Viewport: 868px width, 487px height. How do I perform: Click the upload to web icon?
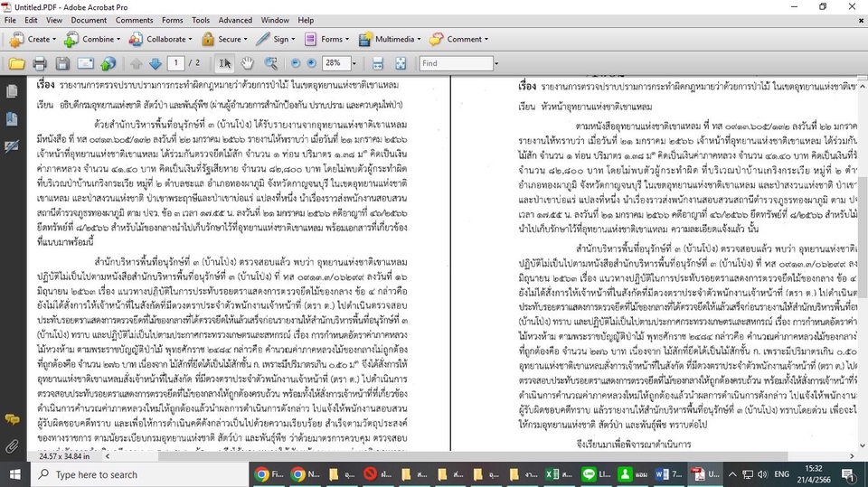point(108,63)
